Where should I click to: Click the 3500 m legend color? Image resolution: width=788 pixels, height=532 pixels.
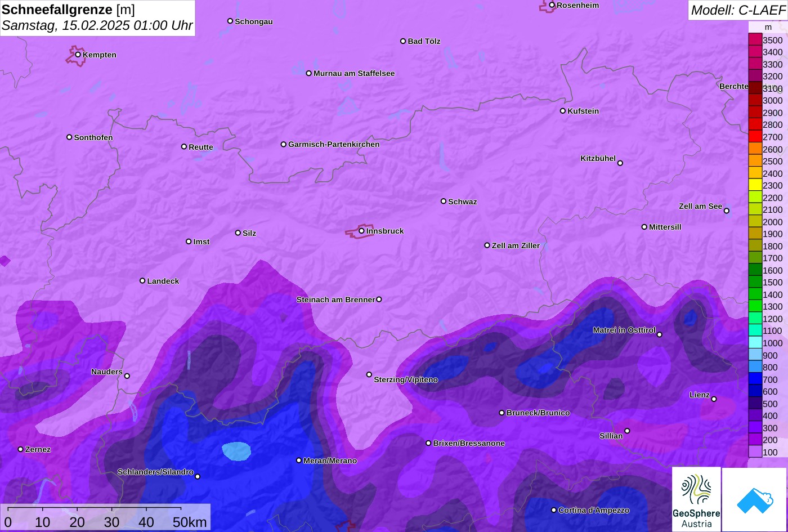point(755,40)
